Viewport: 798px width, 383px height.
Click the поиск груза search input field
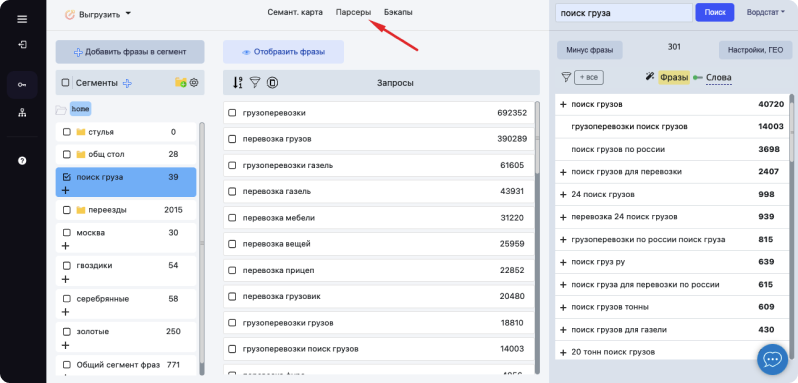624,13
